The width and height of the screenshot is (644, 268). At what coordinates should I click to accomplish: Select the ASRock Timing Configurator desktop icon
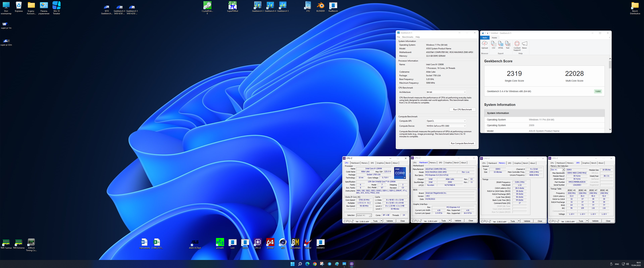click(x=31, y=245)
